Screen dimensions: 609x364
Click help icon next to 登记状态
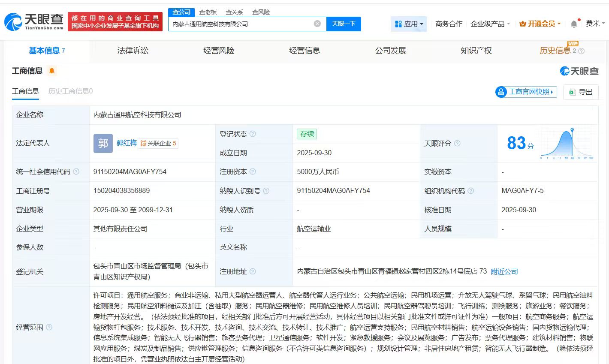253,134
